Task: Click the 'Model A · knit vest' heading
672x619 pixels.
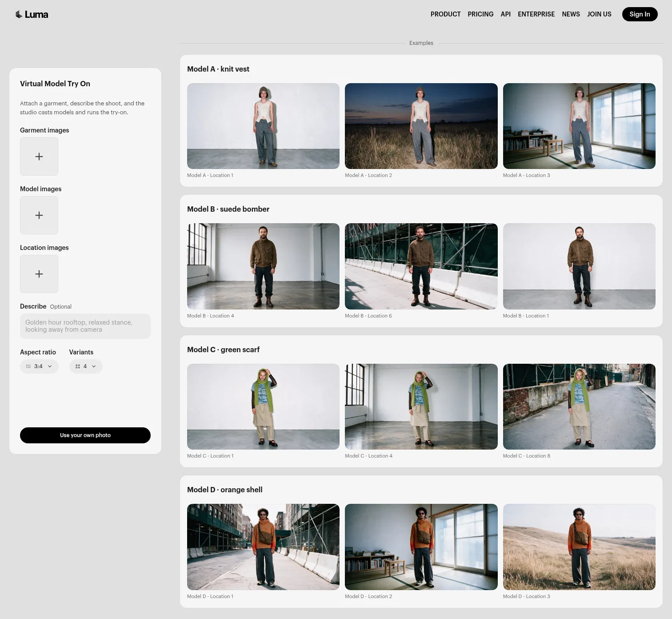Action: click(x=218, y=69)
